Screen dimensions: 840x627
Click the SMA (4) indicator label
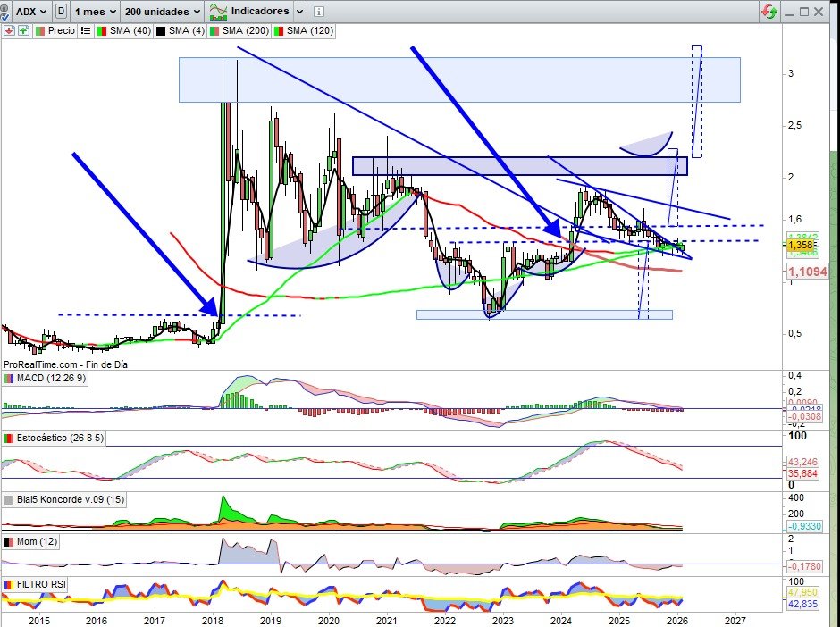coord(187,30)
